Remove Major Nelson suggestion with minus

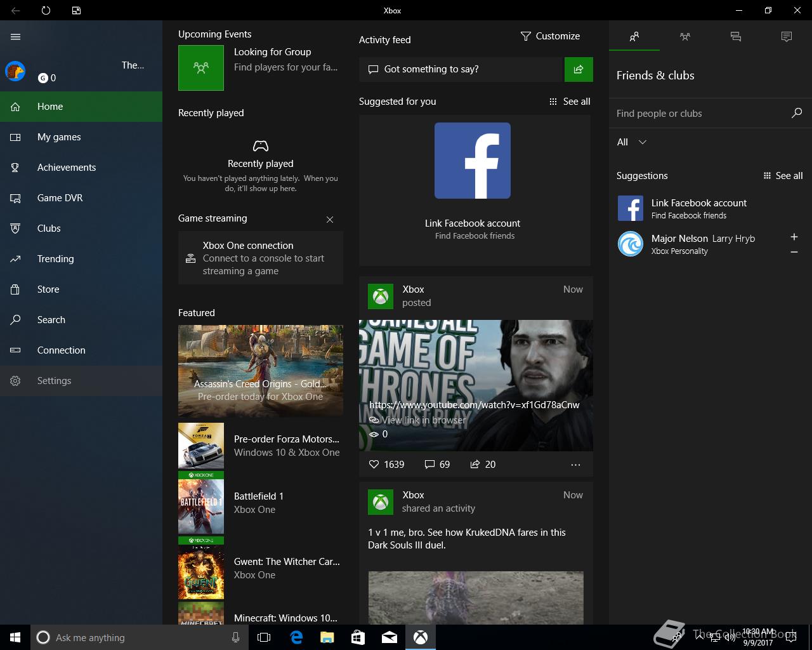pos(794,252)
